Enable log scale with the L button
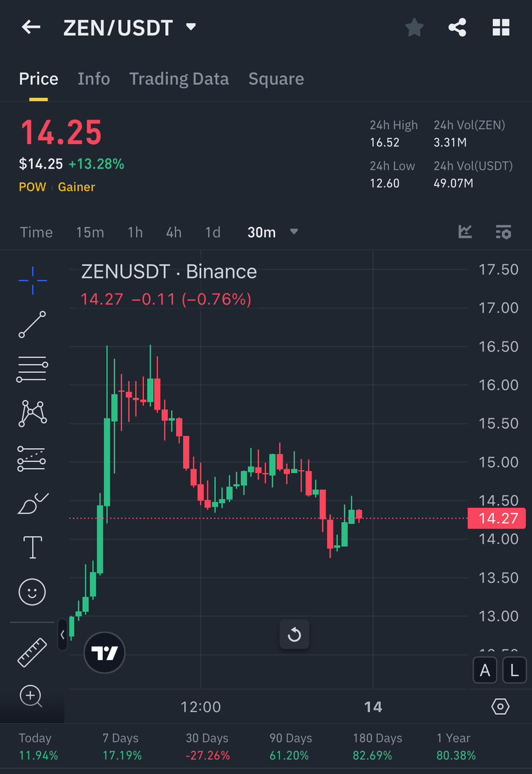Viewport: 532px width, 774px height. [514, 670]
